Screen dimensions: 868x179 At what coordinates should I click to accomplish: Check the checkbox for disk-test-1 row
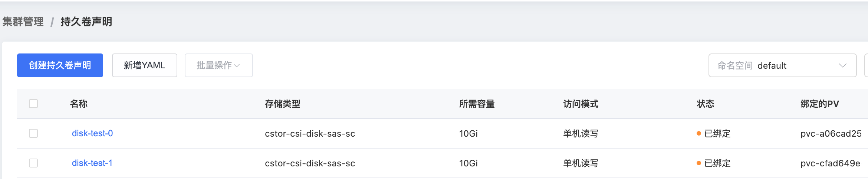pos(33,163)
